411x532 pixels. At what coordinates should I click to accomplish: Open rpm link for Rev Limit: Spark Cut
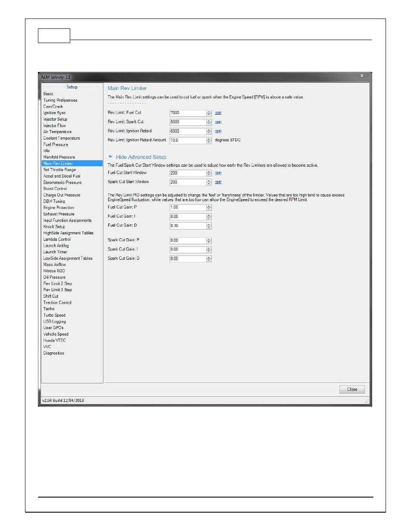218,122
